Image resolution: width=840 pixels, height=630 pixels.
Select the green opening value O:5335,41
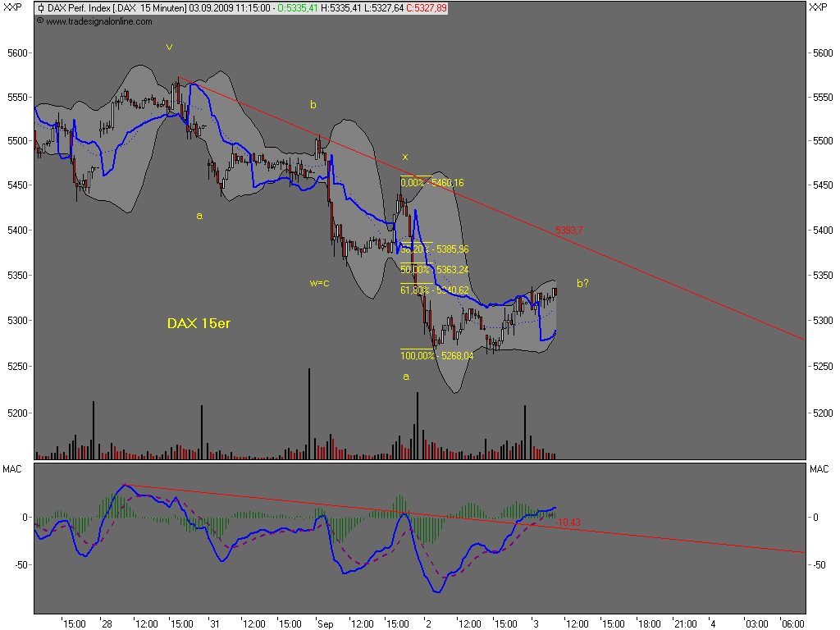tap(298, 8)
